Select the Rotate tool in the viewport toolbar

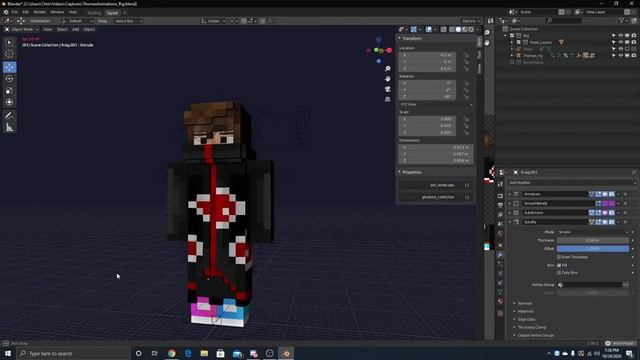[9, 78]
